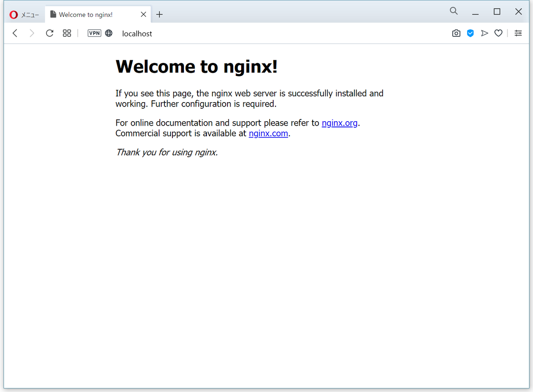This screenshot has height=392, width=533.
Task: Select the Welcome to nginx! tab
Action: click(x=98, y=15)
